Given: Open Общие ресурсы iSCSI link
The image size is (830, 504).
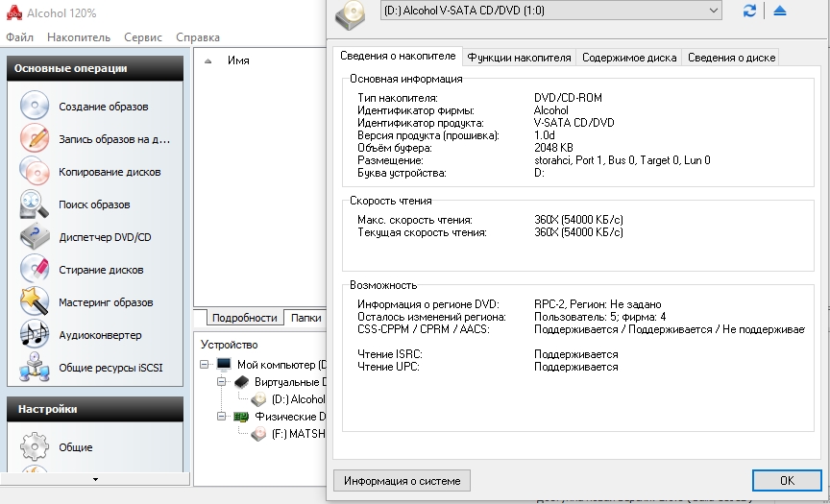Looking at the screenshot, I should click(x=110, y=368).
